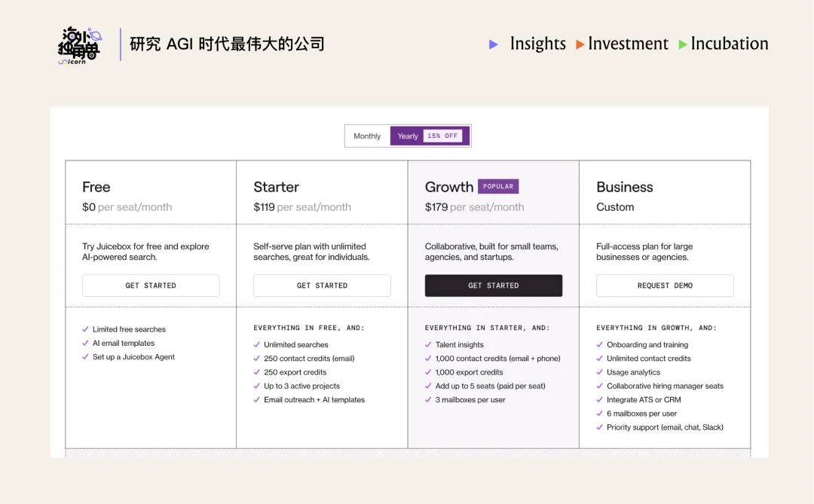Click the checkmark beside Priority support
The height and width of the screenshot is (504, 814).
pyautogui.click(x=601, y=427)
